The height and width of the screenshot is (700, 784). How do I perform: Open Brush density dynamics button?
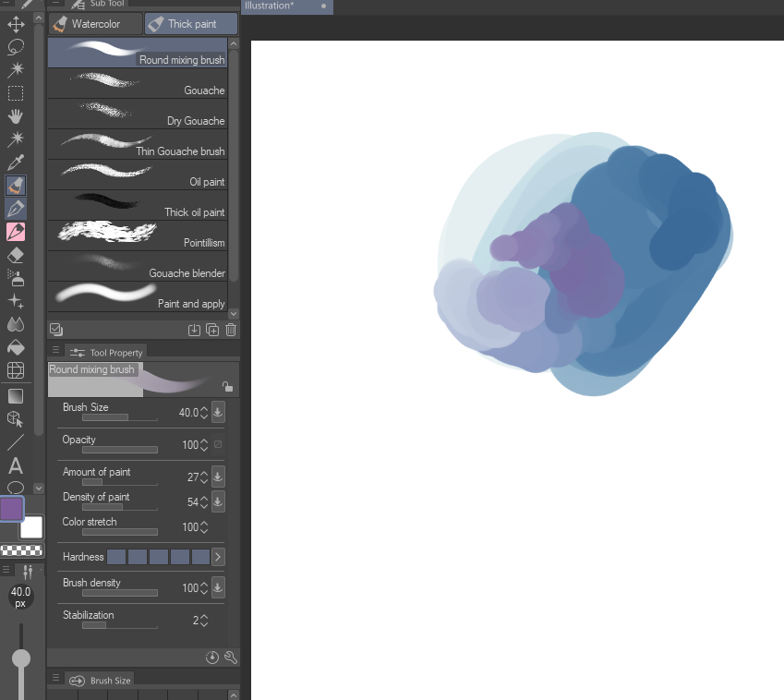click(x=218, y=587)
